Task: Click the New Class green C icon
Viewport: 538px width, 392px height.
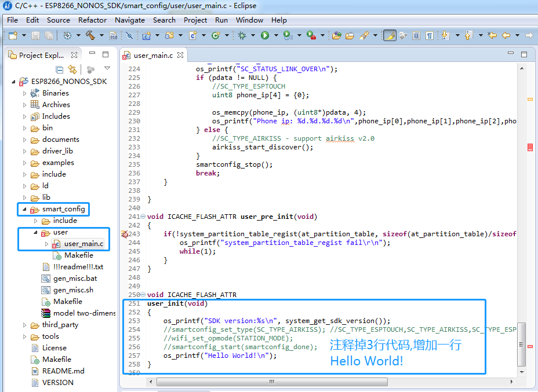Action: [216, 35]
